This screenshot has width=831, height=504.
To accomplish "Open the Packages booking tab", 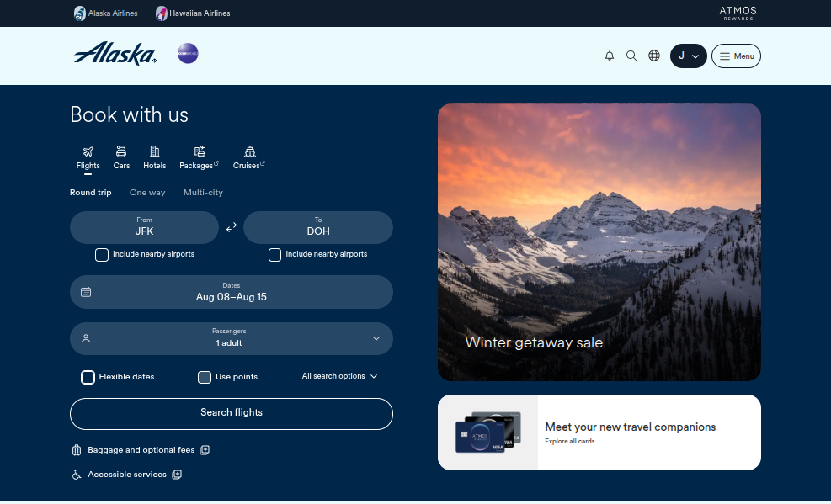I will (200, 158).
